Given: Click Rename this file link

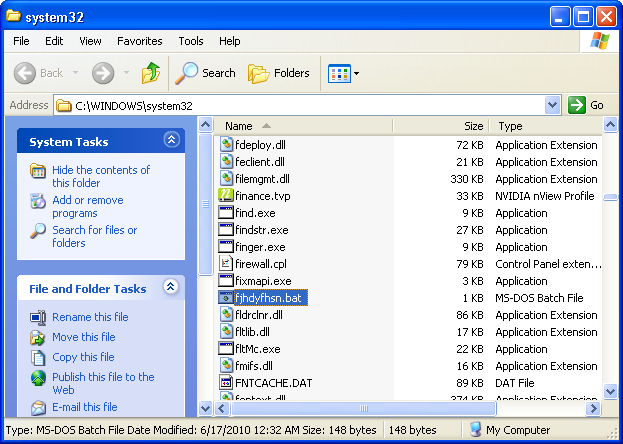Looking at the screenshot, I should click(90, 317).
